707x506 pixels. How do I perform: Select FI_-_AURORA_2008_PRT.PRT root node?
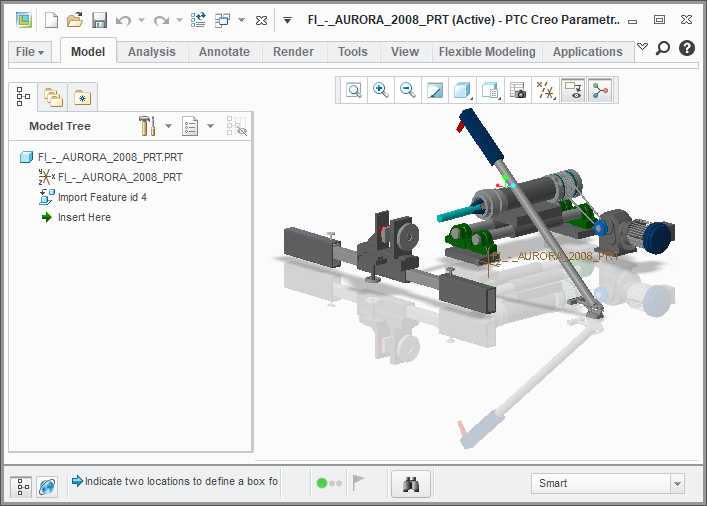101,157
